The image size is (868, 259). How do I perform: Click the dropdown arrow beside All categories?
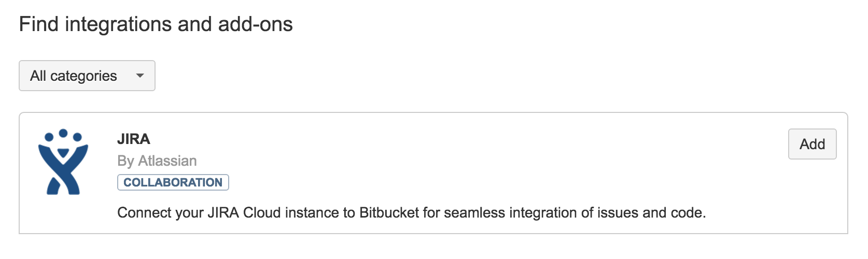click(139, 76)
